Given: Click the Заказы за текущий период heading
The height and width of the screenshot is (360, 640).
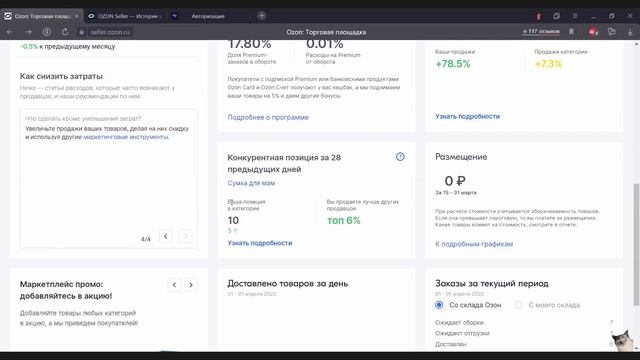Looking at the screenshot, I should 491,283.
